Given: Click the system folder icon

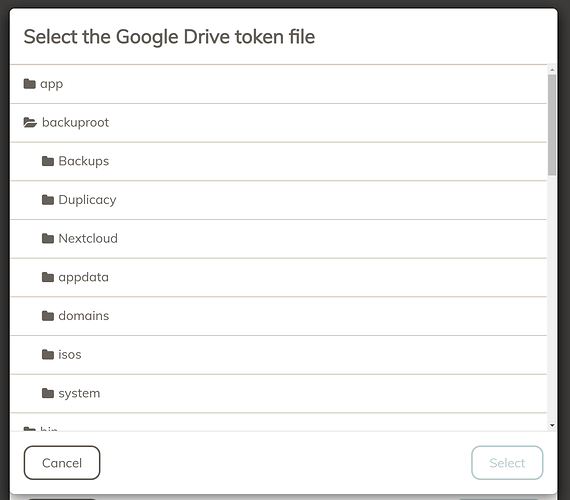Looking at the screenshot, I should click(x=48, y=393).
